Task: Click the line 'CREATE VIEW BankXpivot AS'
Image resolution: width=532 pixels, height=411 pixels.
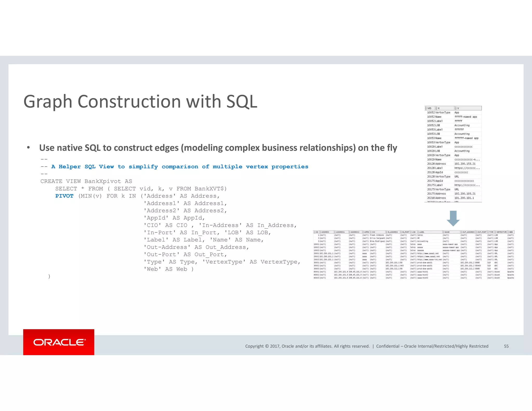Action: point(86,181)
